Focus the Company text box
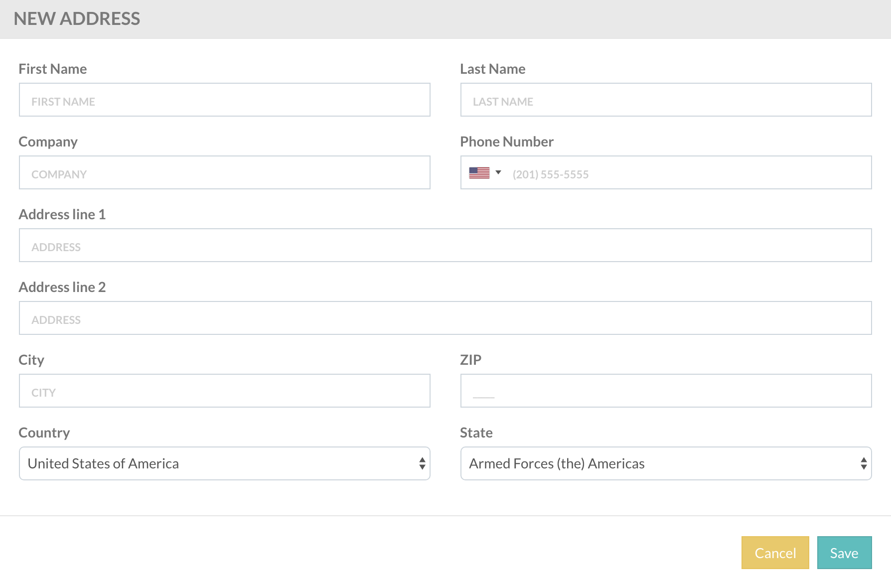Viewport: 891px width, 588px height. point(224,172)
